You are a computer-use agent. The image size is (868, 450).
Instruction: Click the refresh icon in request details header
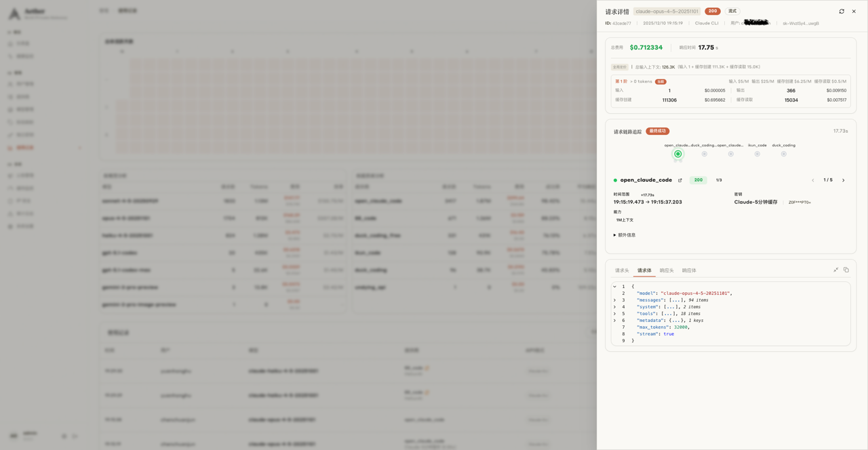tap(842, 12)
